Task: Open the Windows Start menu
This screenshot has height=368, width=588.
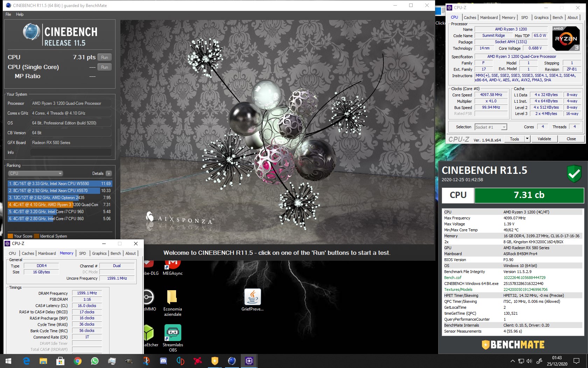Action: point(8,361)
